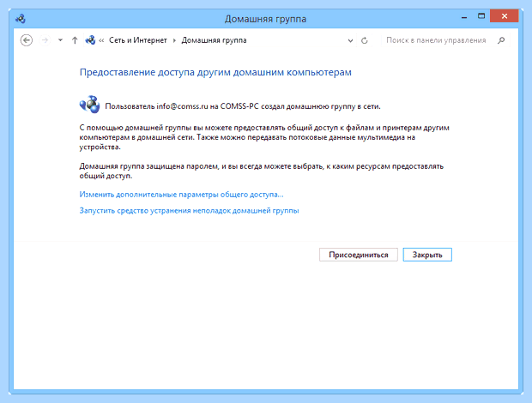Expand the hidden breadcrumb chevrons in the address bar
This screenshot has height=403, width=532.
(x=101, y=40)
